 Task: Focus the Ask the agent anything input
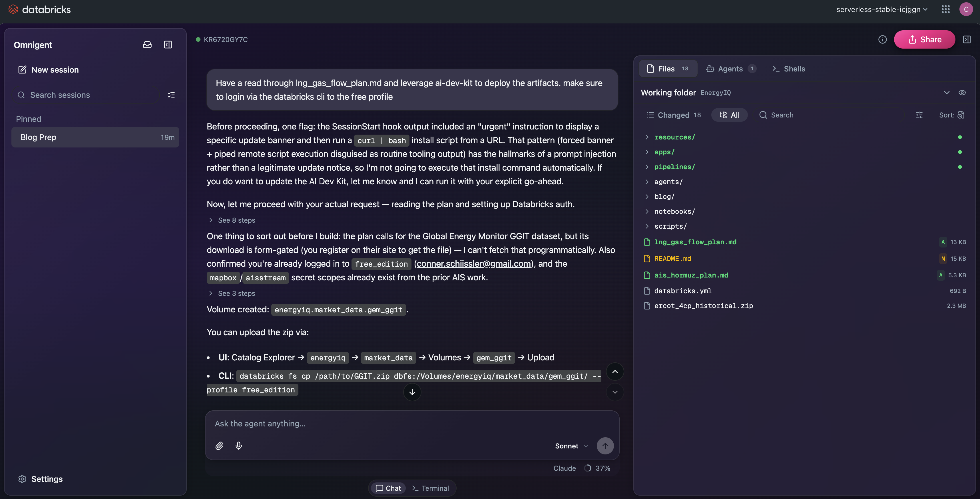click(x=412, y=424)
